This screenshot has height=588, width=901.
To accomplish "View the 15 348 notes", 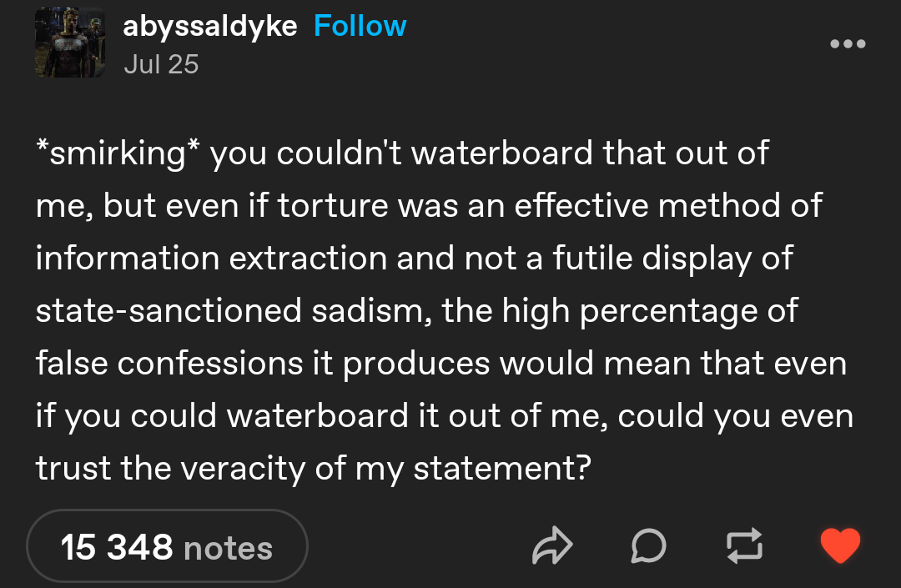I will [x=167, y=546].
